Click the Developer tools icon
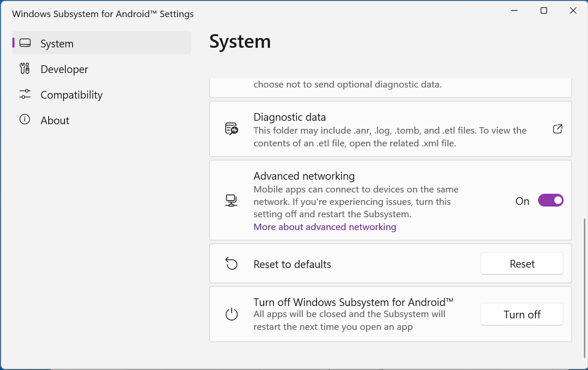 coord(25,68)
